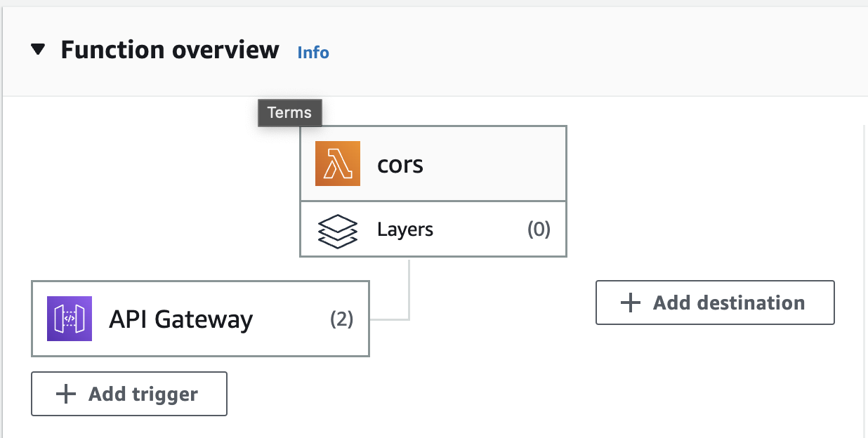Click the Layers count (0)

click(539, 230)
